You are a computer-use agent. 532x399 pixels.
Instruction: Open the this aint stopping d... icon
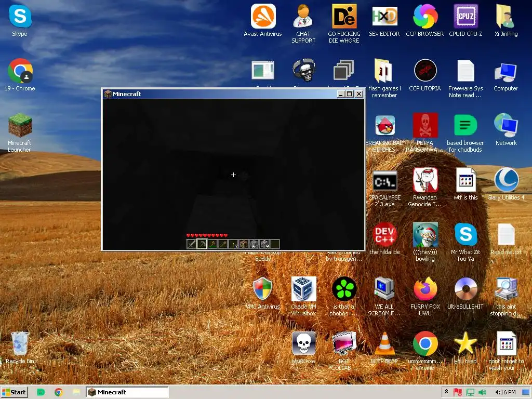[506, 297]
